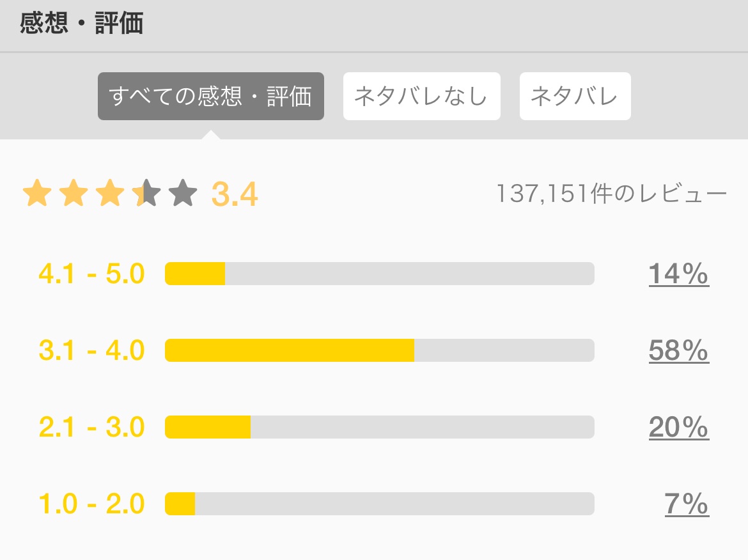Follow the 20% percentage link

[678, 427]
